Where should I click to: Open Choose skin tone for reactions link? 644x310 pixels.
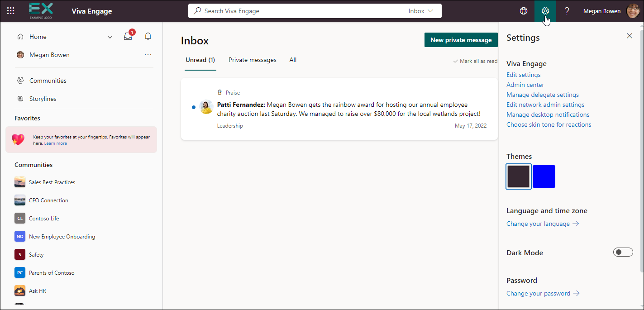pos(549,124)
